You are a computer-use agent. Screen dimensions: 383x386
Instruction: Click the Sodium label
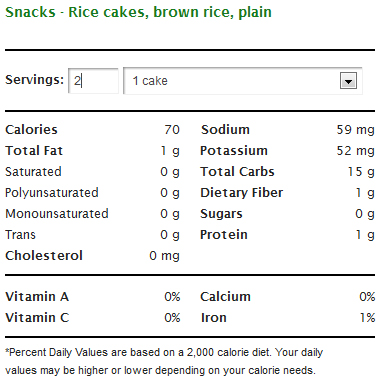click(x=225, y=129)
